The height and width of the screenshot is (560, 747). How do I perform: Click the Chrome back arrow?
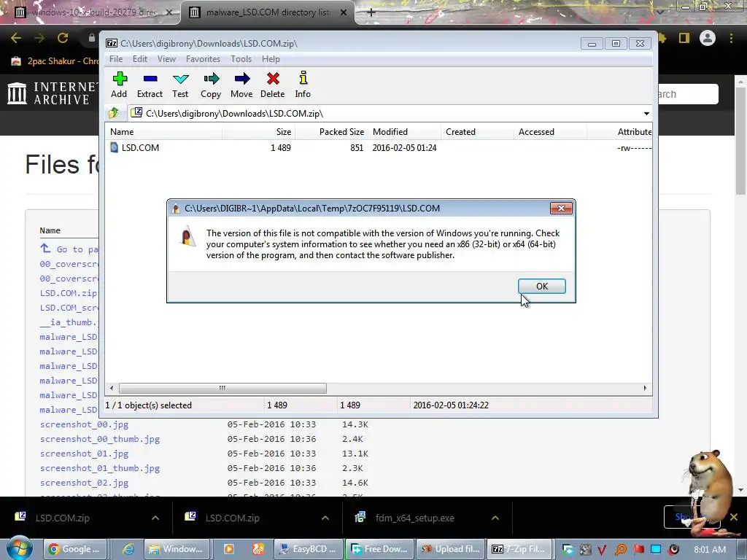(16, 38)
